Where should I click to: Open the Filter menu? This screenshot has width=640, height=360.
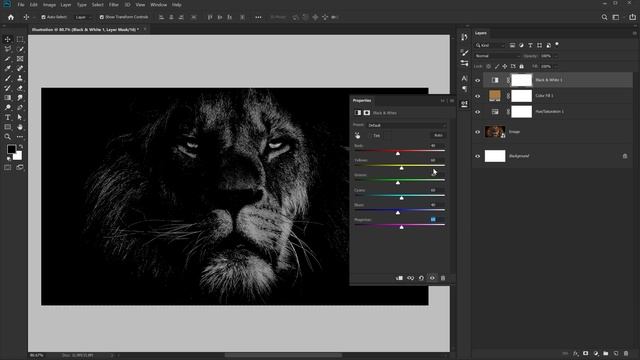click(114, 5)
